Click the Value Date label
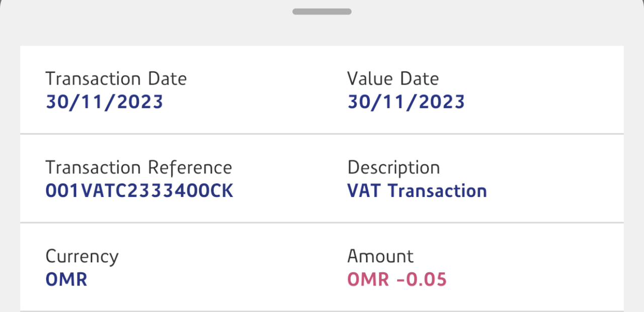This screenshot has height=312, width=644. pos(392,79)
